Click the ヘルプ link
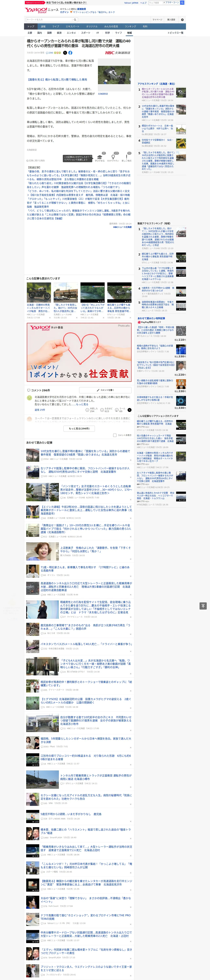This screenshot has width=210, height=980. (143, 3)
